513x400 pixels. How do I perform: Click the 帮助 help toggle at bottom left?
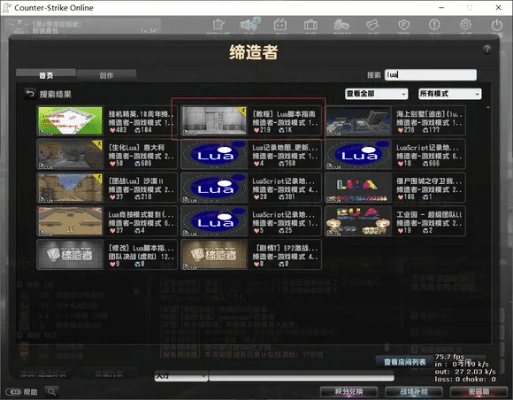click(21, 392)
